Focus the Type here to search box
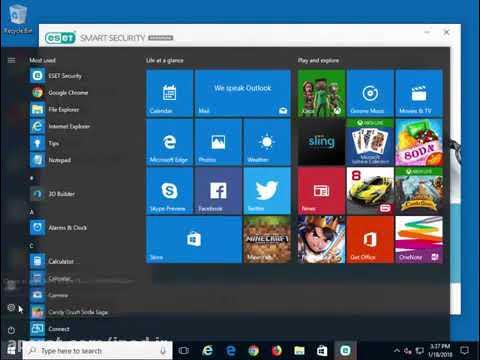 (x=97, y=351)
